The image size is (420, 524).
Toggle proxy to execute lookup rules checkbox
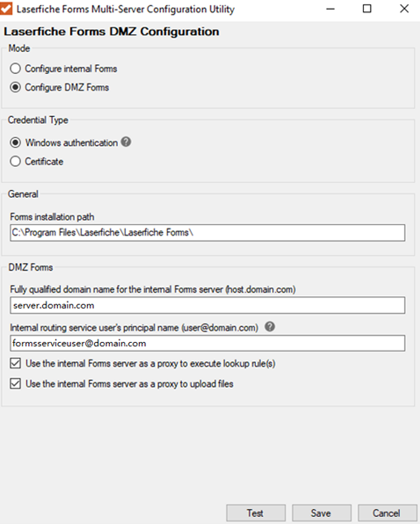pos(15,363)
